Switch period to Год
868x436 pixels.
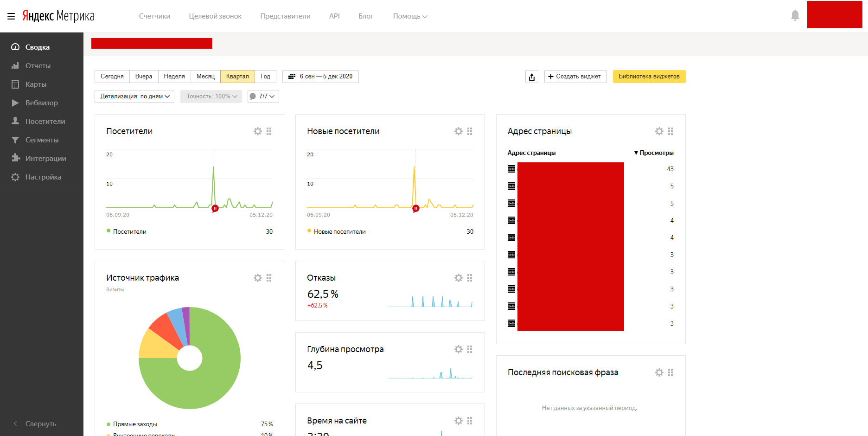point(265,77)
